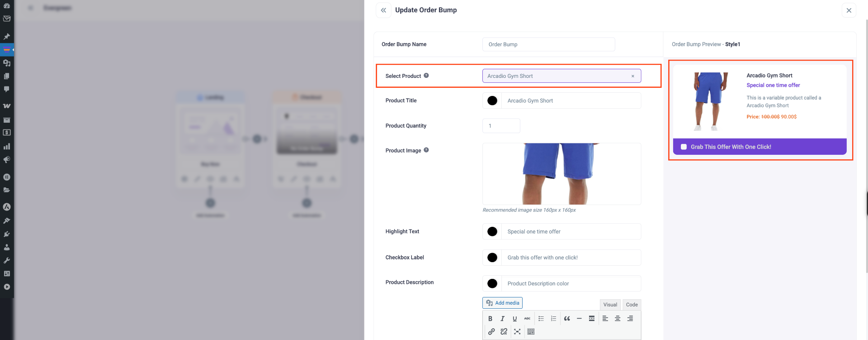
Task: Click the Product Quantity field
Action: tap(501, 126)
